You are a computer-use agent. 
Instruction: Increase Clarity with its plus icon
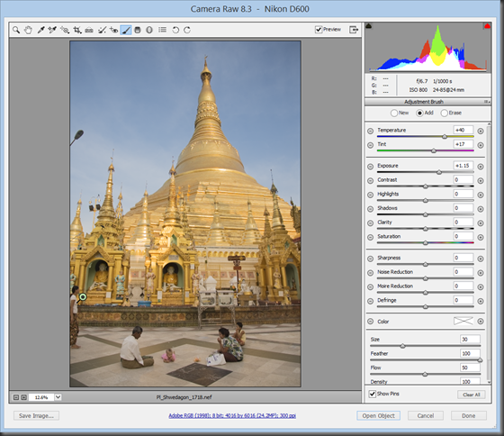(481, 223)
